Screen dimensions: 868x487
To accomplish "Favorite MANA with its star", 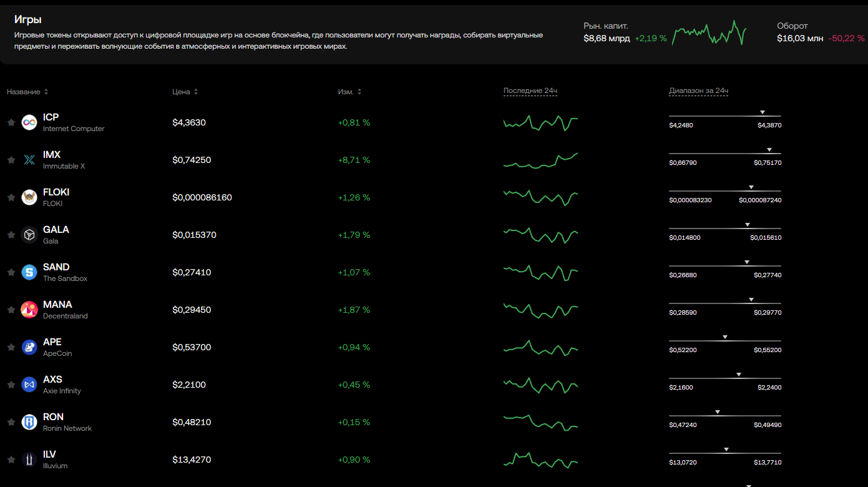I will pyautogui.click(x=11, y=310).
